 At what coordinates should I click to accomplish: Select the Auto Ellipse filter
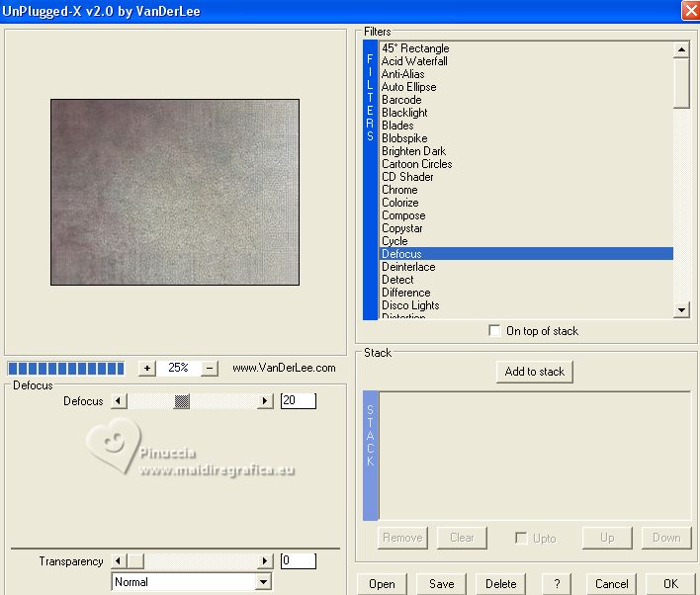[526, 87]
